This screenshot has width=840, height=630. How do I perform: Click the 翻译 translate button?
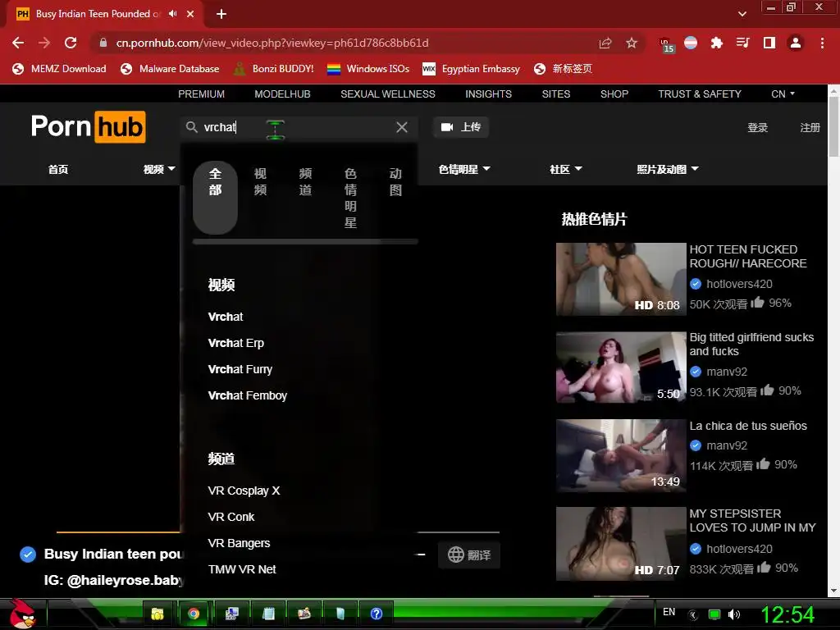469,555
